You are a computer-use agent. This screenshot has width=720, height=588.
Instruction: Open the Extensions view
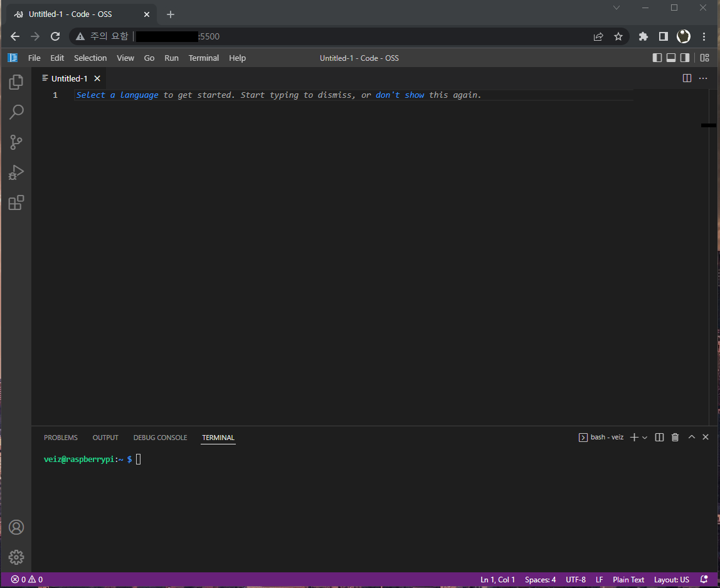pyautogui.click(x=16, y=202)
